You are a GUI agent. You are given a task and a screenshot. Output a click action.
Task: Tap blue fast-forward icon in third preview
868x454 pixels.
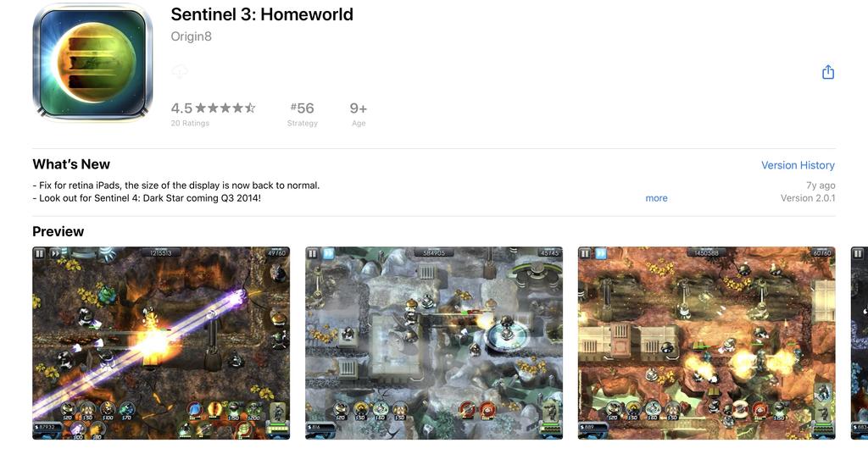coord(601,253)
